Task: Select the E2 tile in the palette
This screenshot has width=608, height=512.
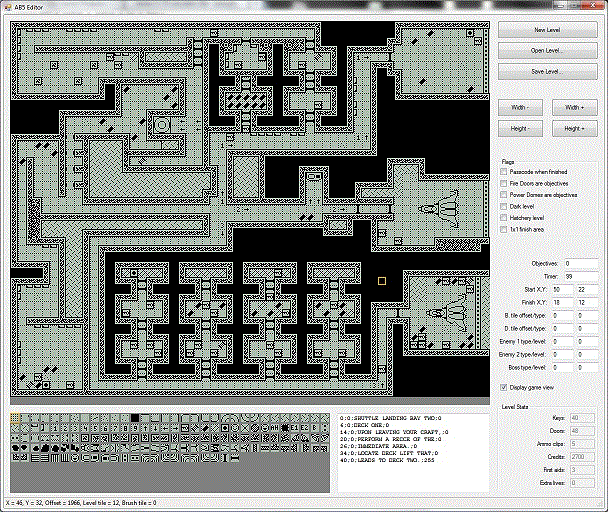Action: click(304, 428)
